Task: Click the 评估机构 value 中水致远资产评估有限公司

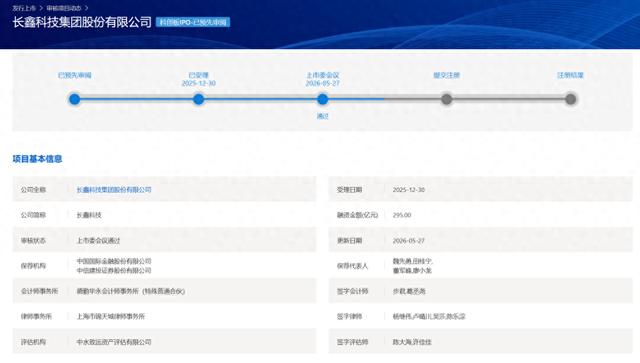Action: pos(114,342)
